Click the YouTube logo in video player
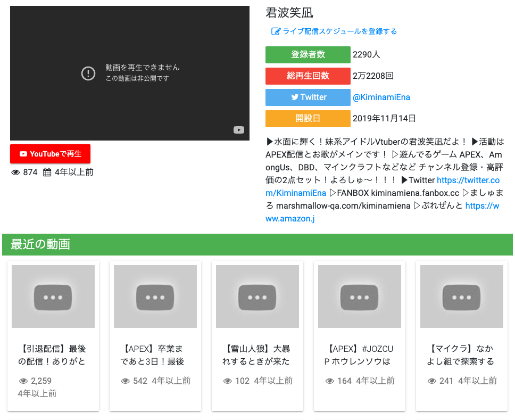 click(x=239, y=130)
